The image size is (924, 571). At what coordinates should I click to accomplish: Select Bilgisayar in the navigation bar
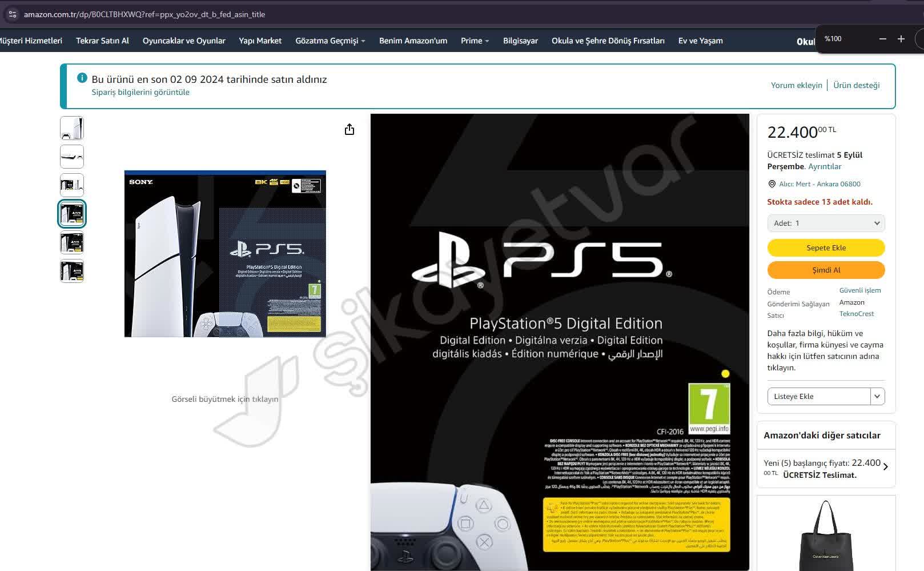point(520,41)
